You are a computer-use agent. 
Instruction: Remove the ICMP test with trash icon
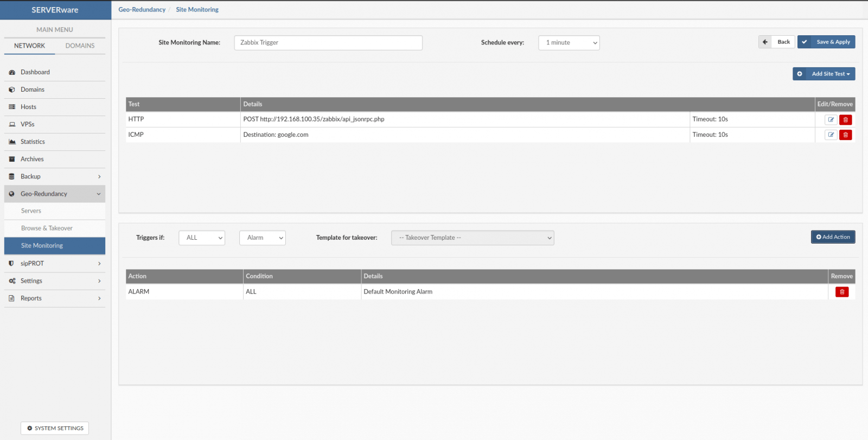(x=845, y=135)
